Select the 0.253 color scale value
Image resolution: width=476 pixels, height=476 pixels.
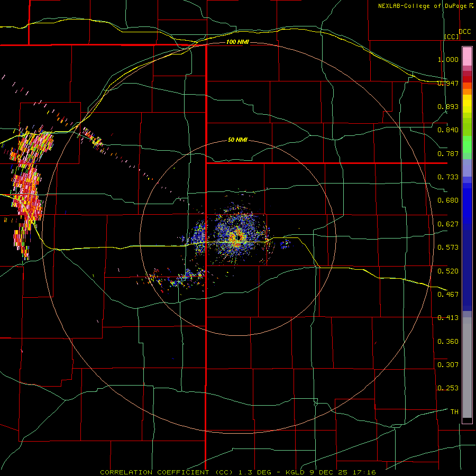pos(448,388)
